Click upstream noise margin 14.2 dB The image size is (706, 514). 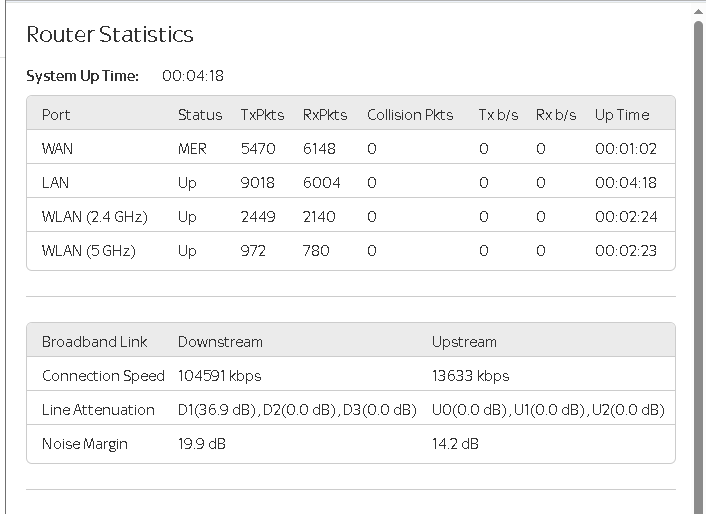tap(455, 444)
